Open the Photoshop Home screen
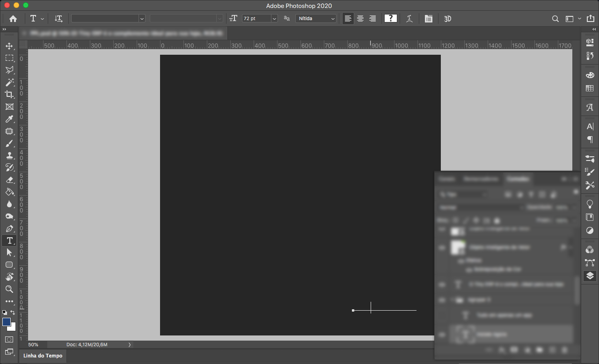This screenshot has width=599, height=364. [13, 19]
